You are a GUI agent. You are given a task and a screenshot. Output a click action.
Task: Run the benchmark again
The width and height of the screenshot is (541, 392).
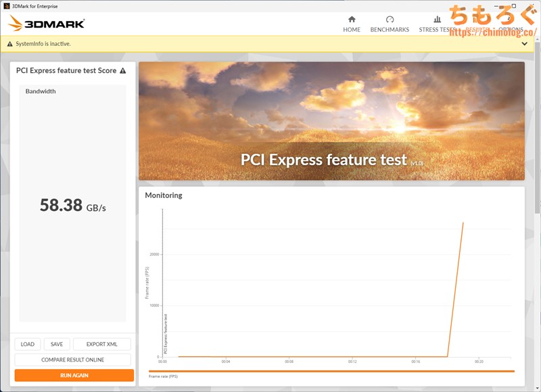(x=74, y=375)
